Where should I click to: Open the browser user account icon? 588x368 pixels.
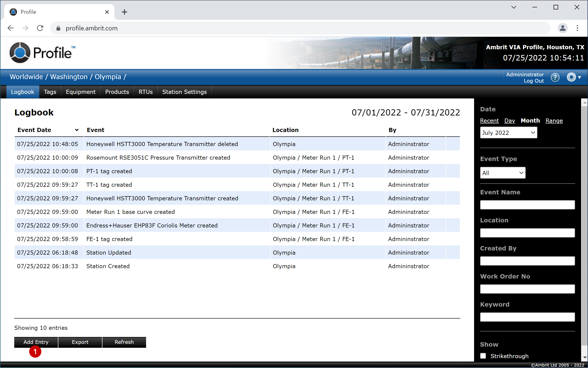562,28
